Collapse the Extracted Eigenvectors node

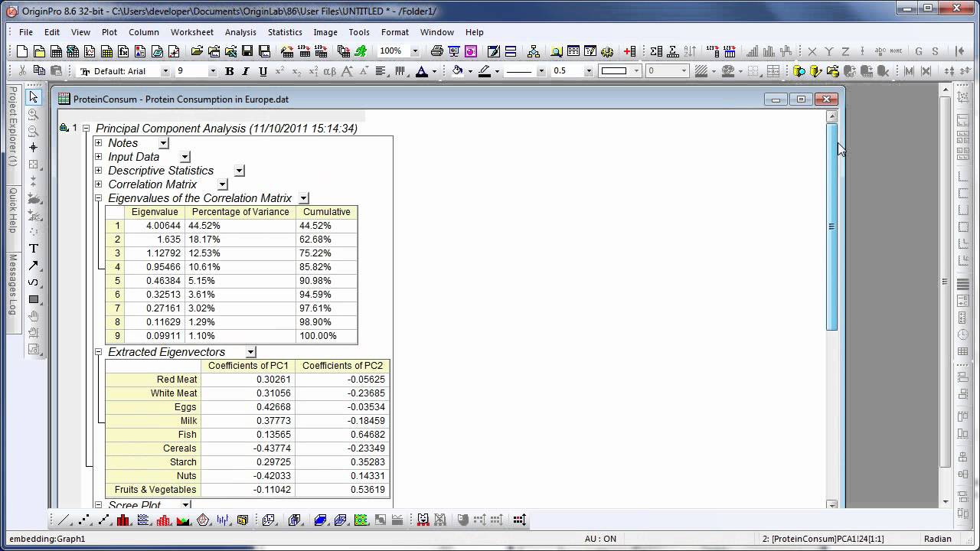pos(98,352)
